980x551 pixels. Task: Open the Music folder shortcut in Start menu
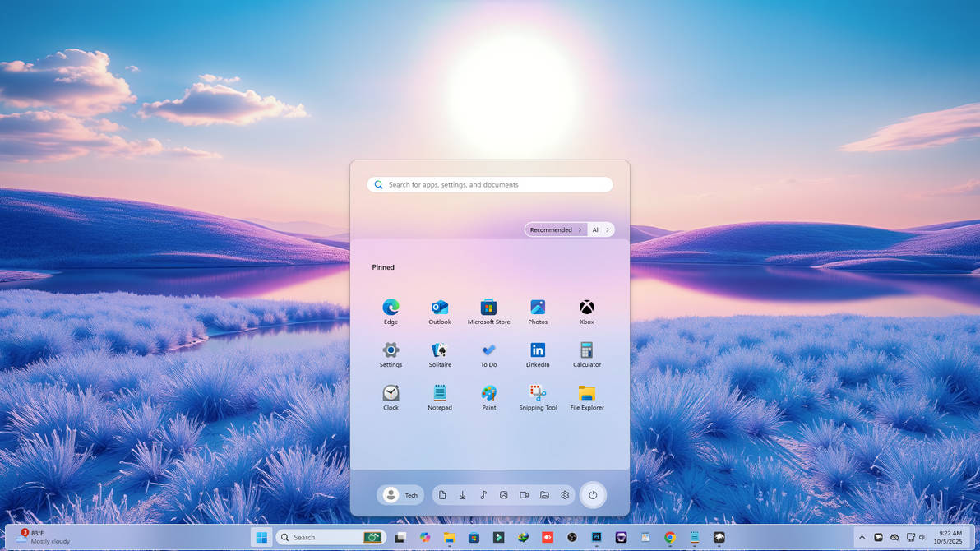pyautogui.click(x=483, y=495)
